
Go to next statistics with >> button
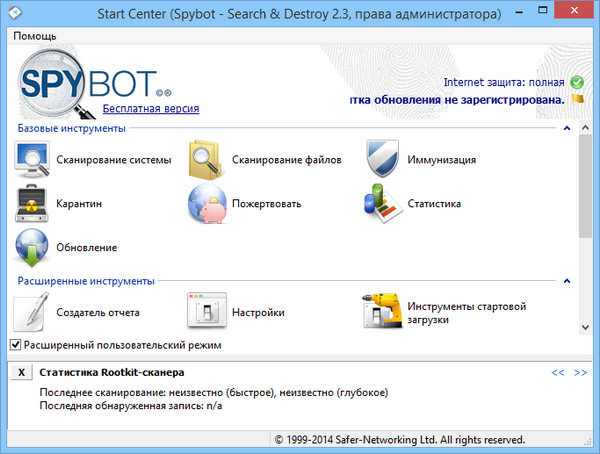point(580,373)
